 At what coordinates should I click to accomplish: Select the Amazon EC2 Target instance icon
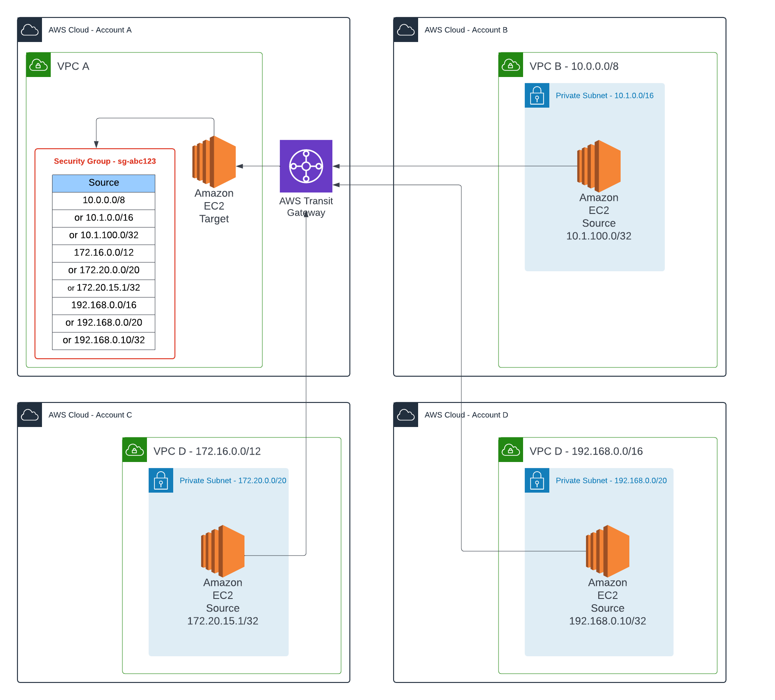[x=214, y=162]
